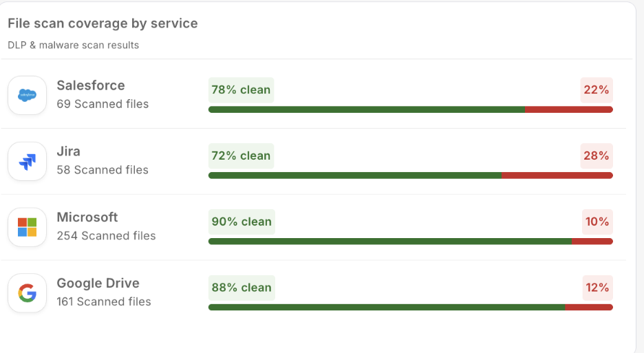Viewport: 644px width, 353px height.
Task: Select the Google Drive service name
Action: point(98,284)
